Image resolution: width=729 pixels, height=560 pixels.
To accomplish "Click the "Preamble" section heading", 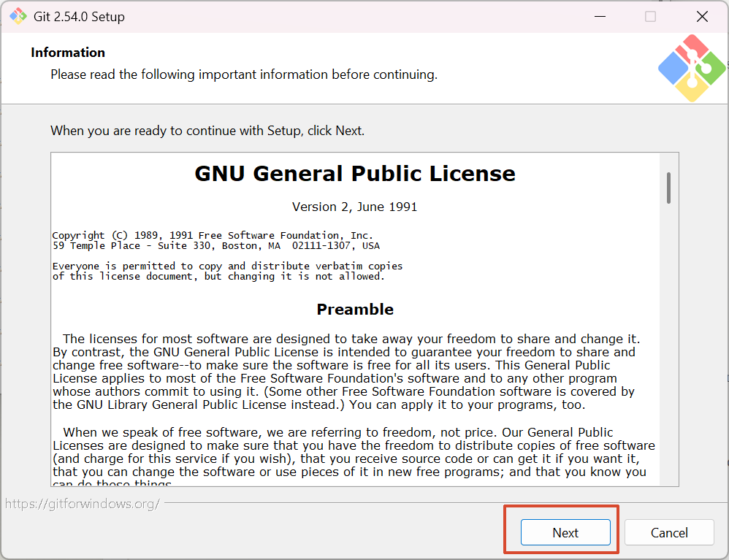I will pos(355,310).
